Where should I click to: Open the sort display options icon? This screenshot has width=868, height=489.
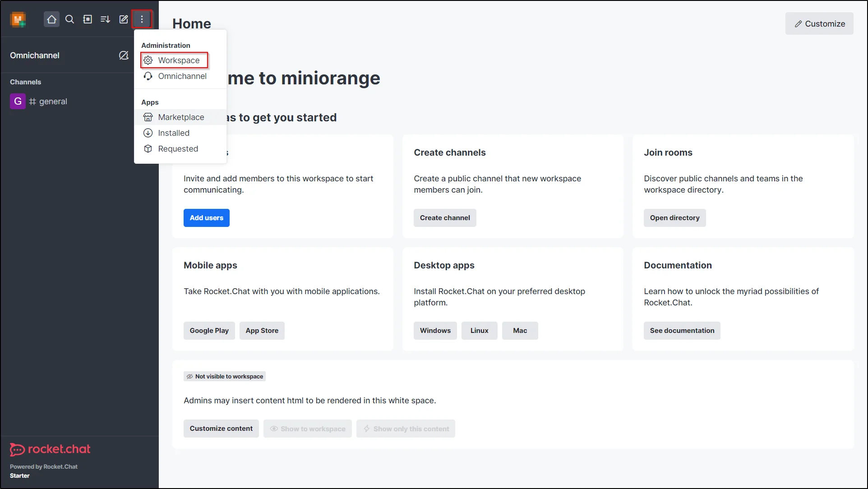[x=106, y=19]
